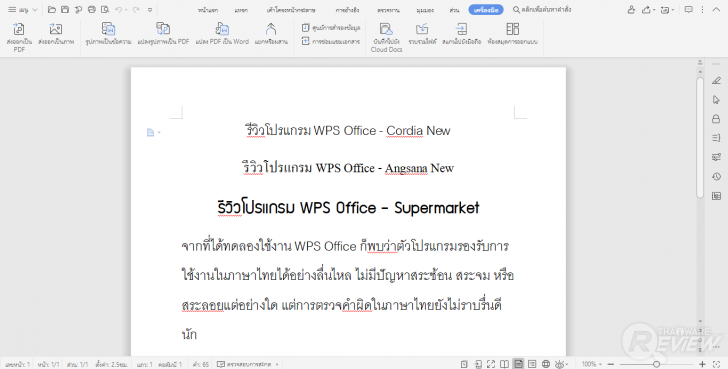Image resolution: width=728 pixels, height=369 pixels.
Task: Click the paragraph layout marker beside first heading
Action: pyautogui.click(x=150, y=133)
